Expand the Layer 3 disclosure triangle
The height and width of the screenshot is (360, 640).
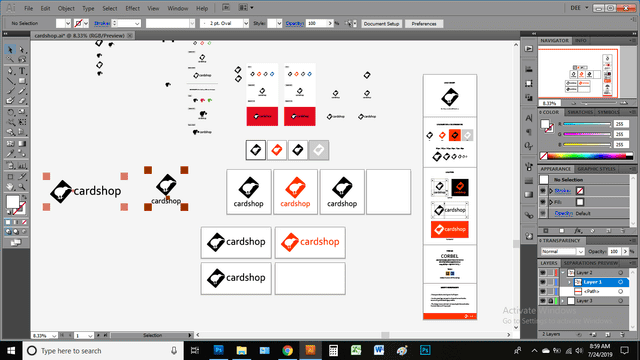[563, 301]
